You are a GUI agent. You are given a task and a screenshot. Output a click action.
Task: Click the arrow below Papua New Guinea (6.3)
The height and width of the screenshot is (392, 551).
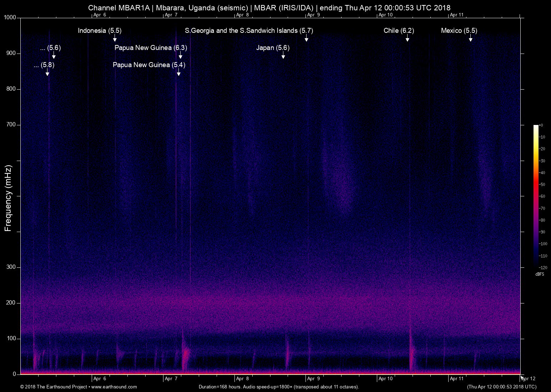180,55
